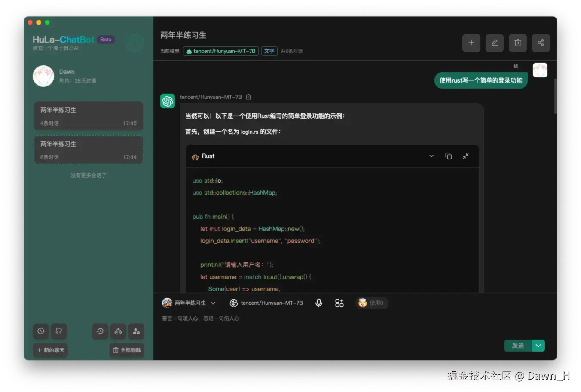The image size is (581, 392).
Task: Open the send options dropdown arrow
Action: pyautogui.click(x=538, y=346)
